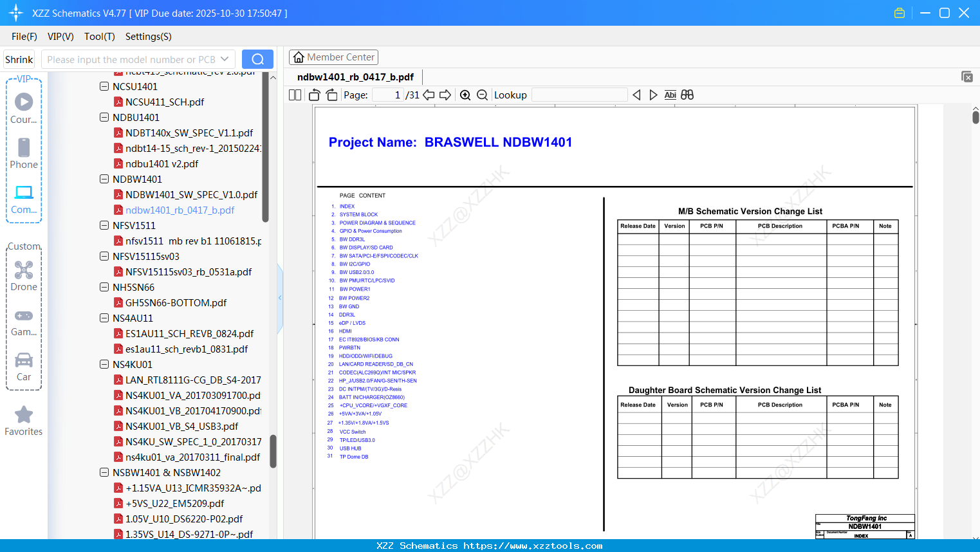Close the document tab panel icon
The height and width of the screenshot is (552, 980).
[x=967, y=77]
